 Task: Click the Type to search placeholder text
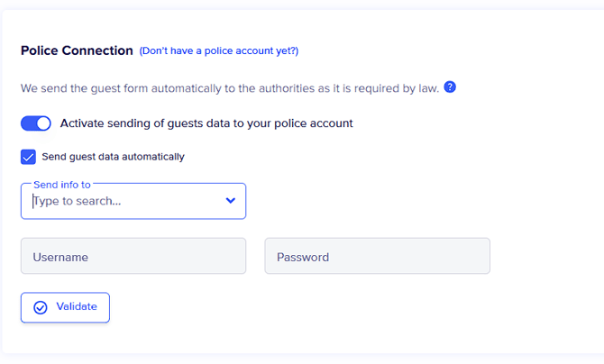(77, 201)
